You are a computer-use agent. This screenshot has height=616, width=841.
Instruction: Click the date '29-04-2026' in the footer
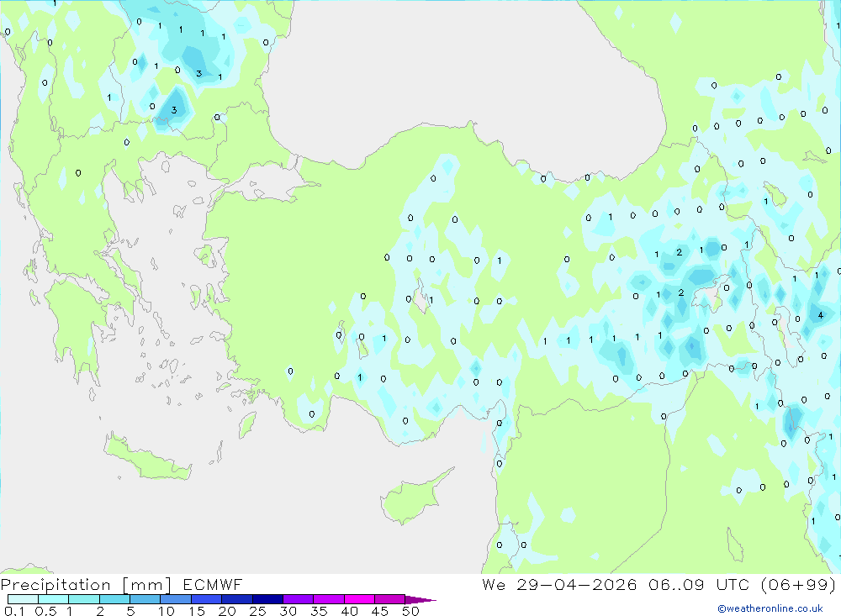[577, 584]
